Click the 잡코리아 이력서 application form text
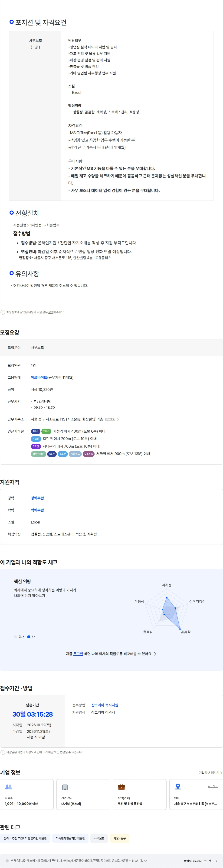The width and height of the screenshot is (223, 868). click(103, 712)
